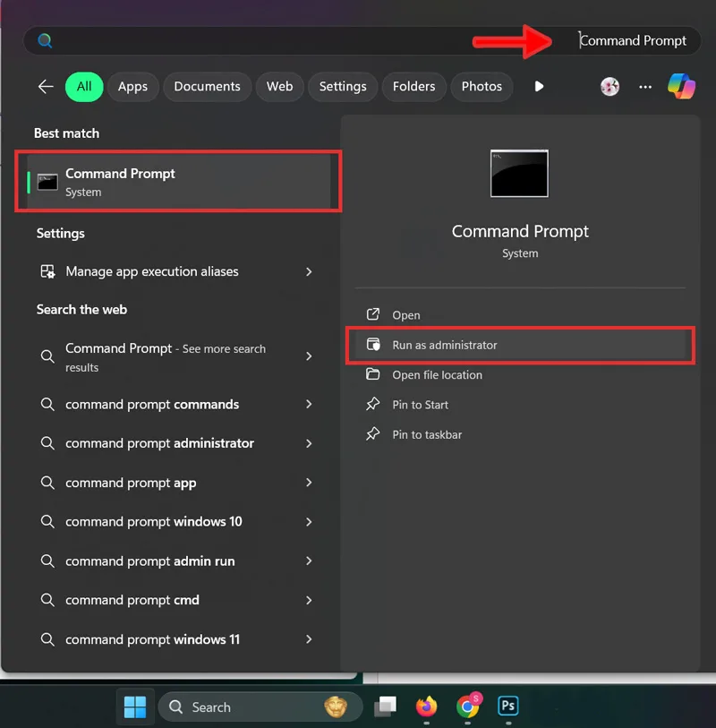Expand chevron for Command Prompt web results

(309, 356)
